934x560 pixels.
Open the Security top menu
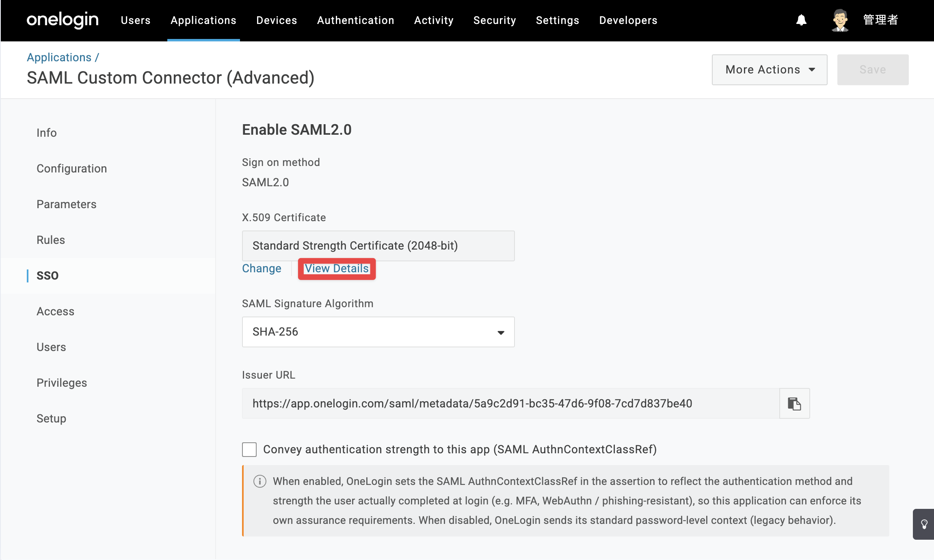pyautogui.click(x=495, y=20)
